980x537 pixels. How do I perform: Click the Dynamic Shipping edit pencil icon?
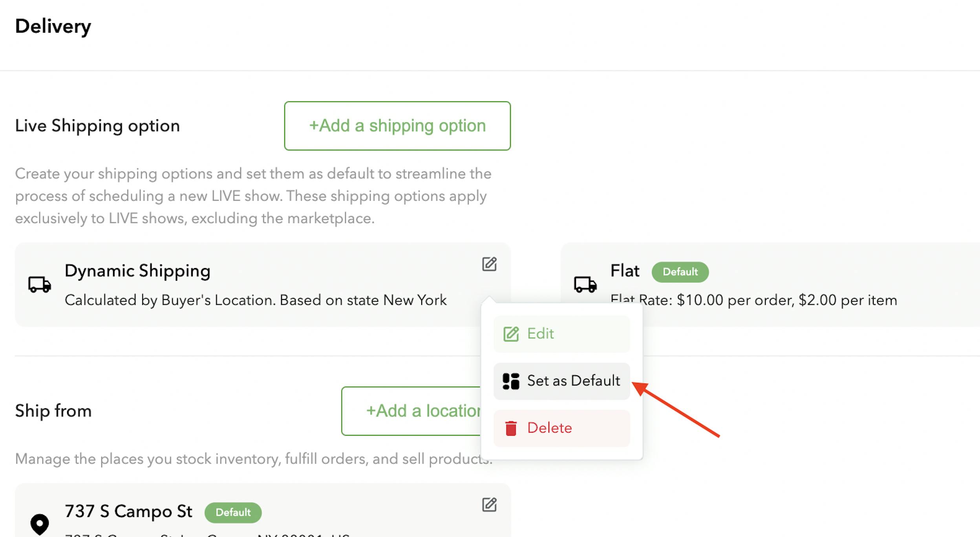tap(489, 264)
